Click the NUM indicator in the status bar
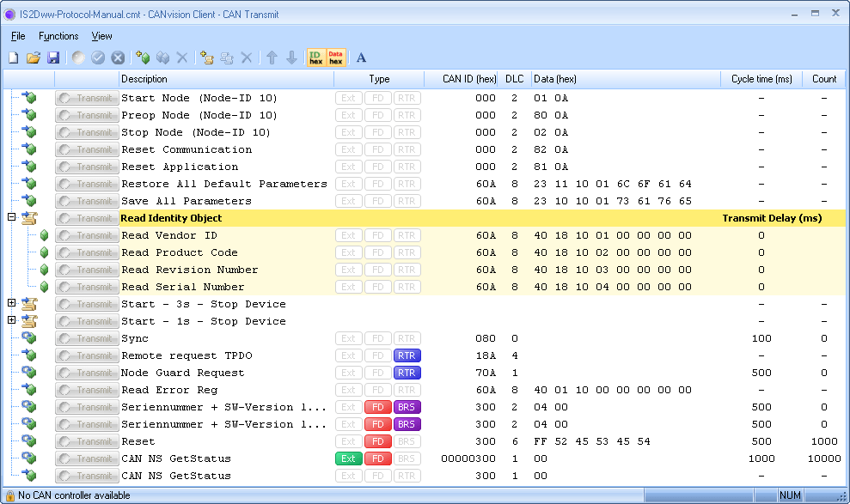The image size is (850, 504). click(x=789, y=495)
